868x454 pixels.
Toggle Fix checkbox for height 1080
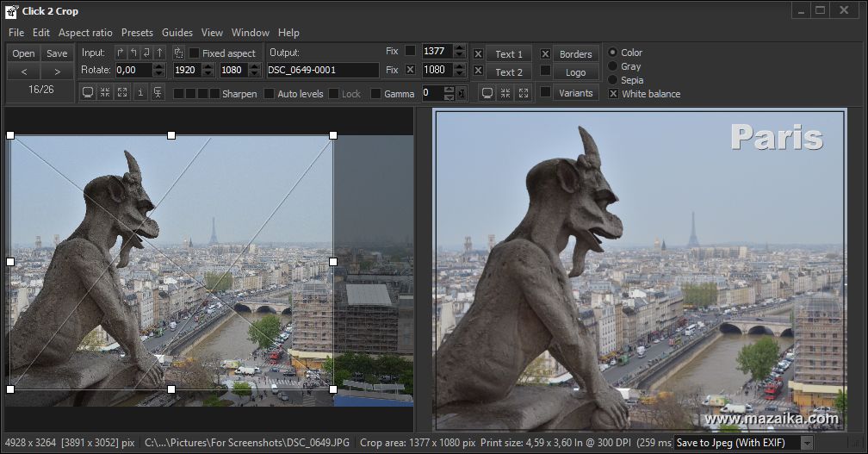coord(410,70)
